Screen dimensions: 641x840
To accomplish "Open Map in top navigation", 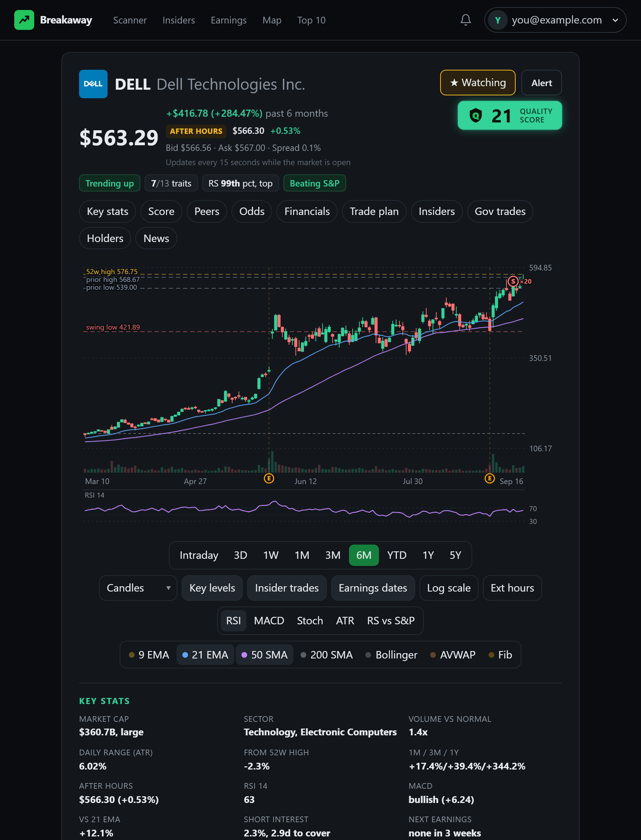I will tap(272, 20).
